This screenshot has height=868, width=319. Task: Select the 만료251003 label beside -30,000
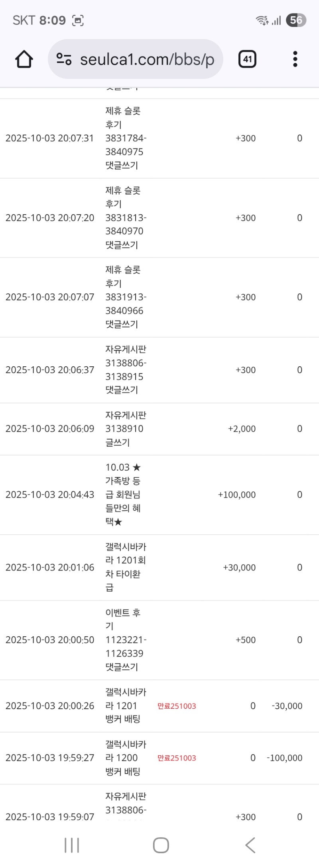[177, 706]
